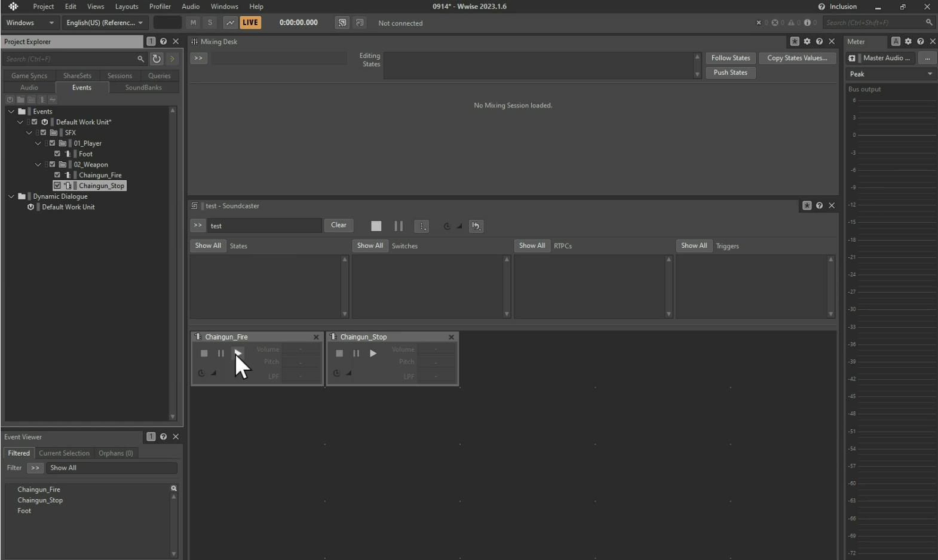Open the Layouts menu

point(127,7)
